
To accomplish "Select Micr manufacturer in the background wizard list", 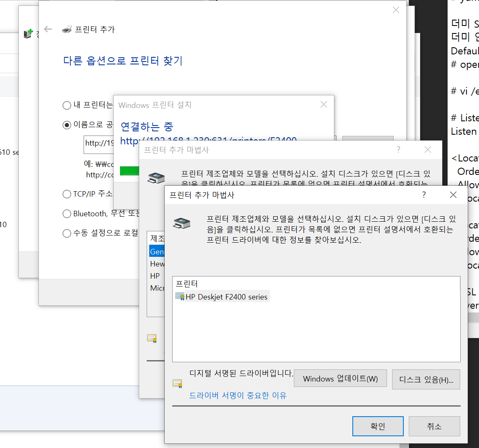I will coord(157,288).
